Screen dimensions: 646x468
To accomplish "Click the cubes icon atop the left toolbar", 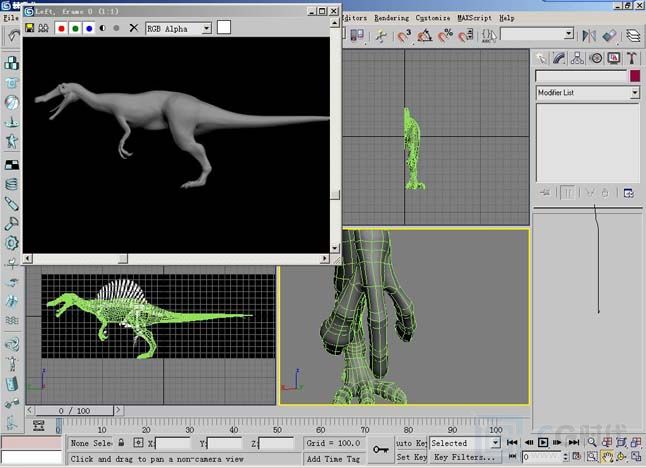I will click(12, 63).
